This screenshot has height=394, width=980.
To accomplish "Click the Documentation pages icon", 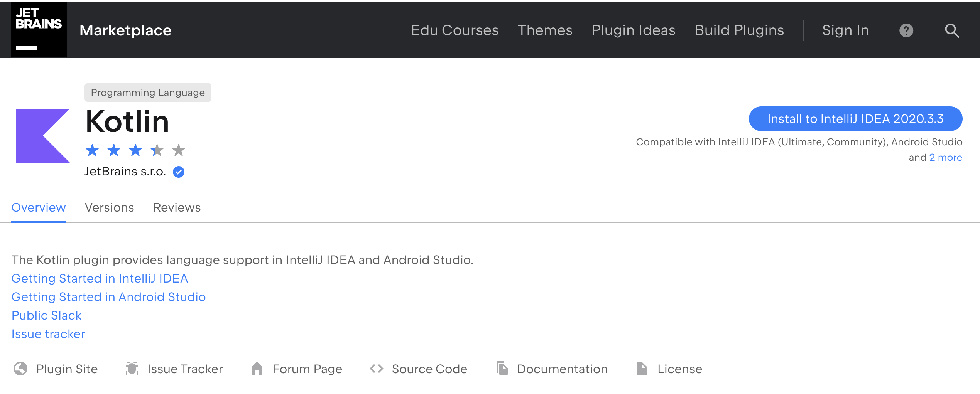I will pyautogui.click(x=502, y=369).
